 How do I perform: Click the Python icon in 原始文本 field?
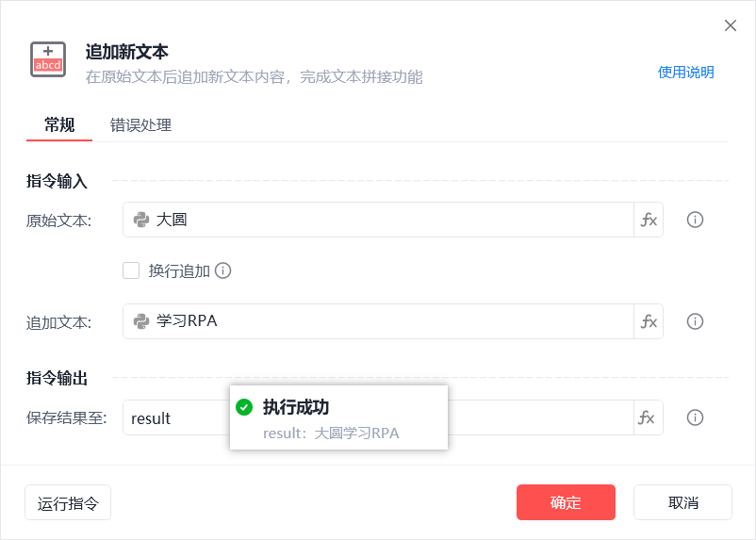[x=141, y=220]
